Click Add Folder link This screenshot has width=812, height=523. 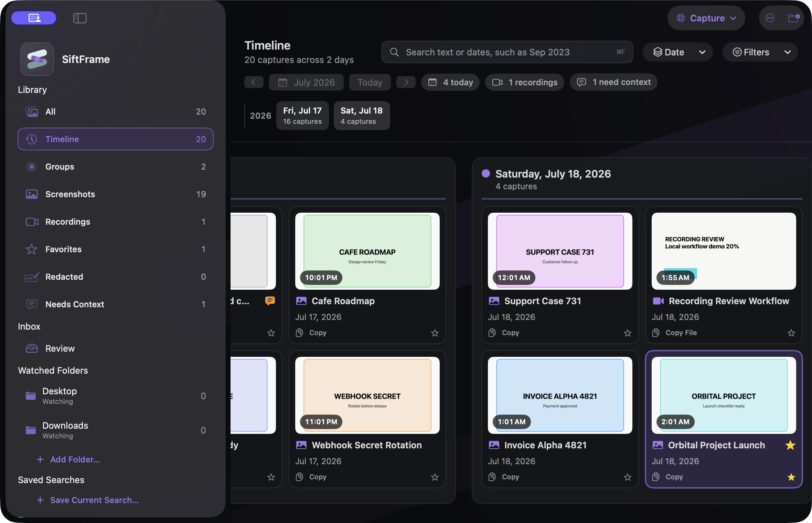[68, 460]
